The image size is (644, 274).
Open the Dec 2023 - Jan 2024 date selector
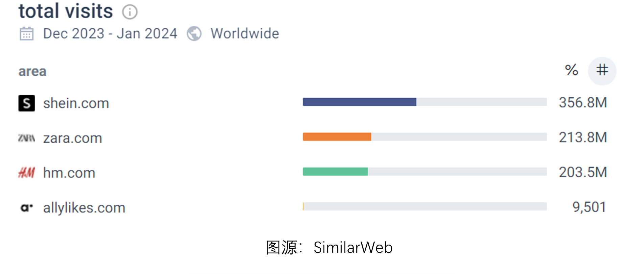[110, 34]
